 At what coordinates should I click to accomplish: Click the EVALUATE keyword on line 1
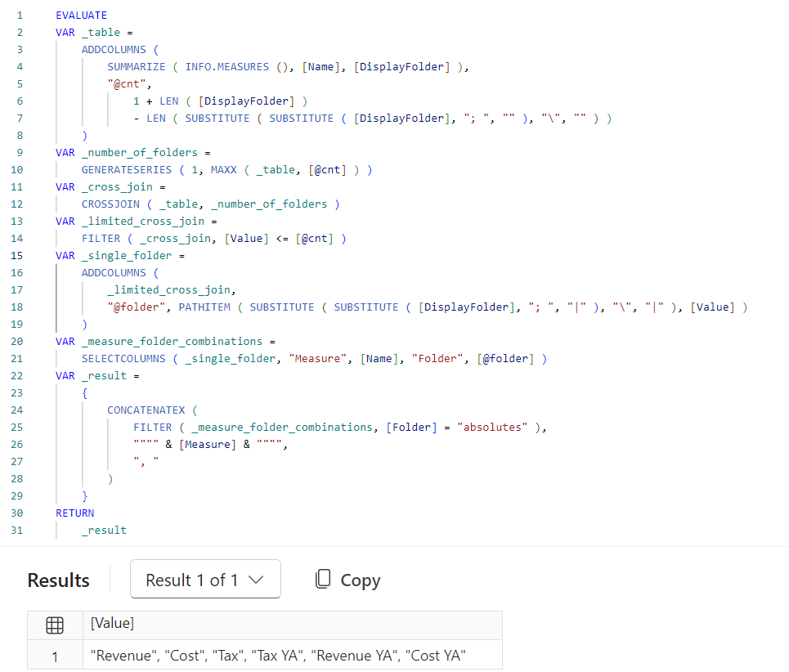click(82, 15)
